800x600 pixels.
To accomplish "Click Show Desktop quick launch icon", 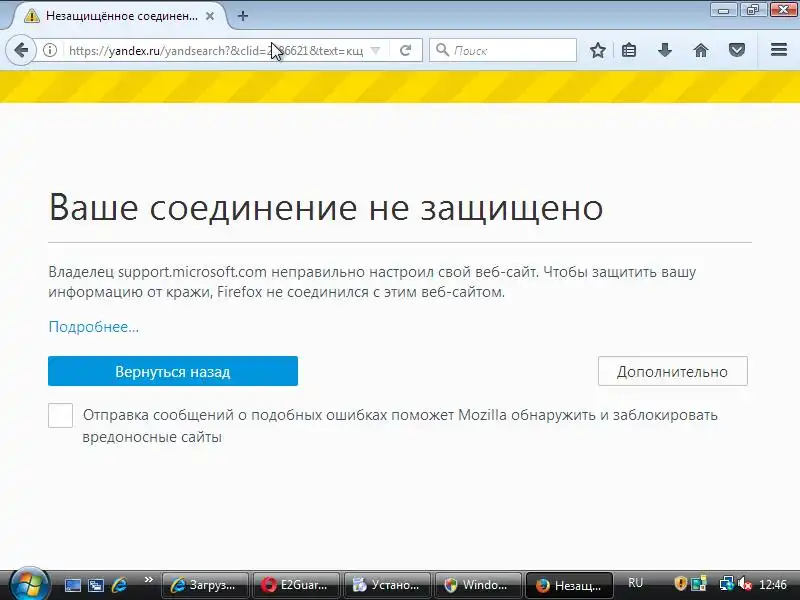I will (72, 585).
